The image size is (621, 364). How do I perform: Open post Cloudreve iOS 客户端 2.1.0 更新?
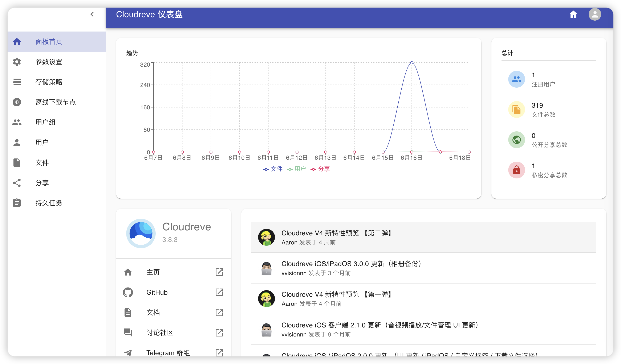[x=423, y=329]
